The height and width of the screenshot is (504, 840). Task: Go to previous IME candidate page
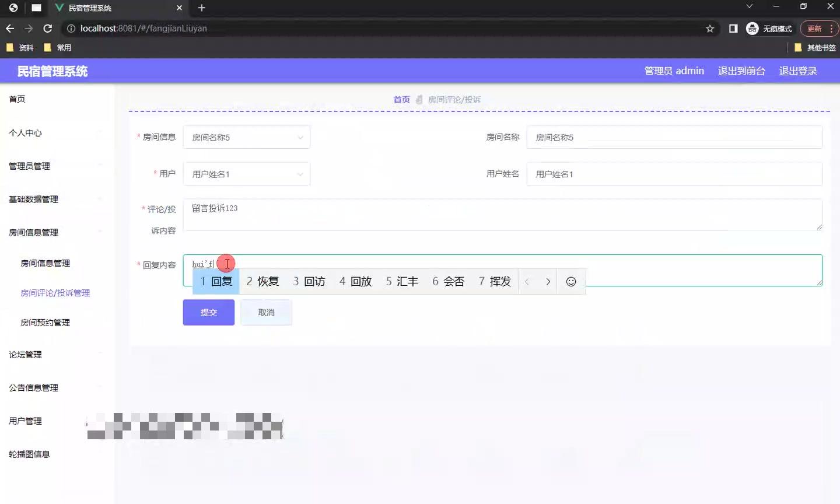point(527,281)
